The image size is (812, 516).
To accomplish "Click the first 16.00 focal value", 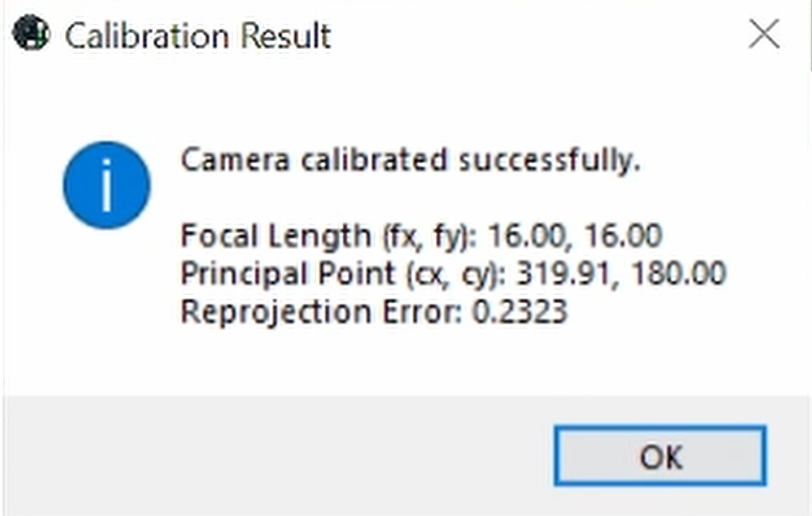I will click(x=527, y=236).
